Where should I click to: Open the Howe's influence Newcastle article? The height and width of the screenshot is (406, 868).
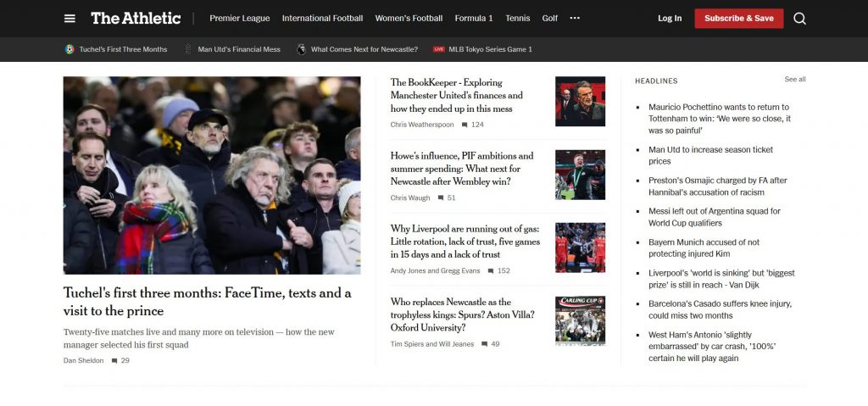(x=462, y=169)
